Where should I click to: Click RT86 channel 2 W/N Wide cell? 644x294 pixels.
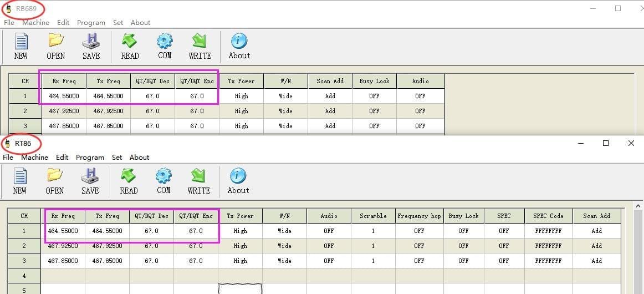point(285,246)
